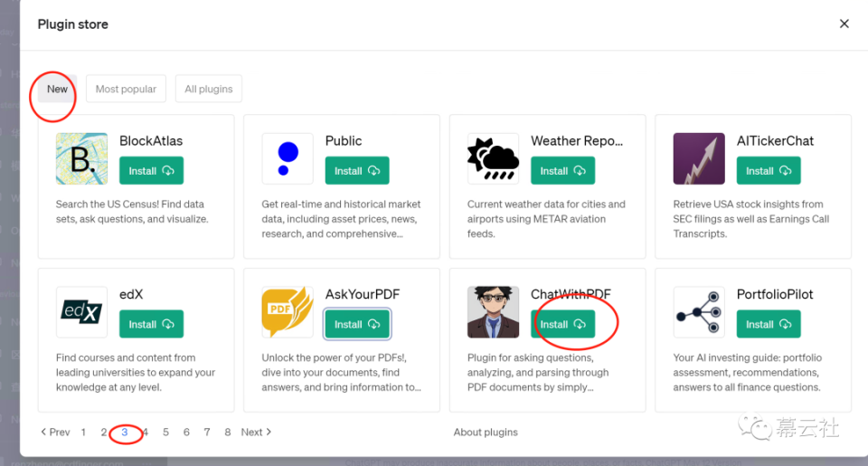Install the Public plugin
Image resolution: width=868 pixels, height=466 pixels.
pyautogui.click(x=357, y=171)
